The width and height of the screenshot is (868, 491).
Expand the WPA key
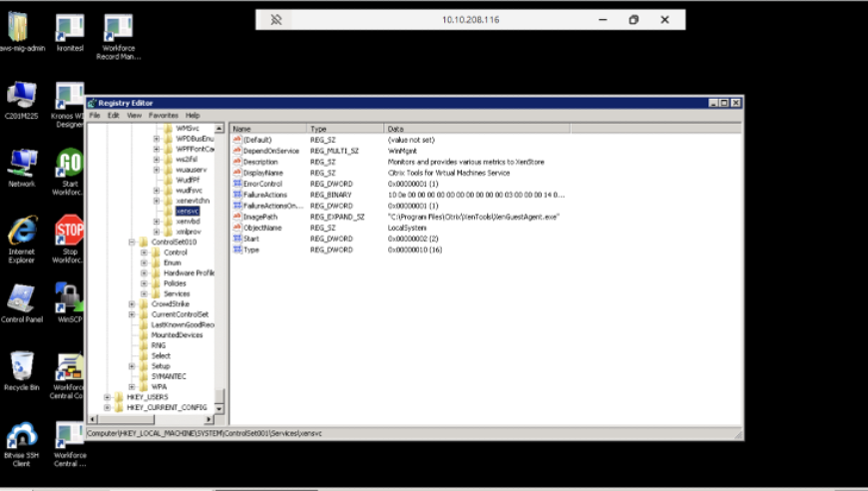coord(132,386)
